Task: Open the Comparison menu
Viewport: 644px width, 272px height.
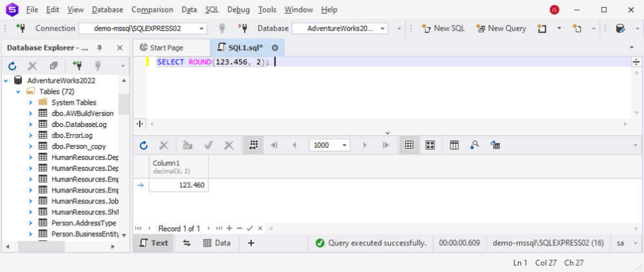Action: coord(152,10)
